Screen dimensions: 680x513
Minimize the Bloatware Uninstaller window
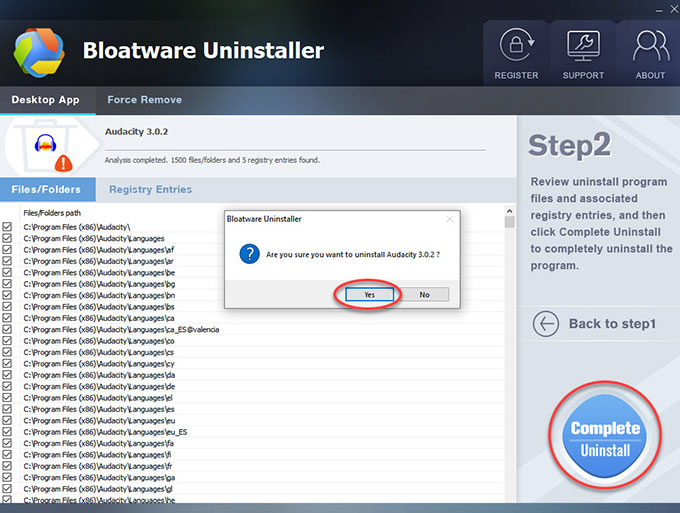[659, 10]
